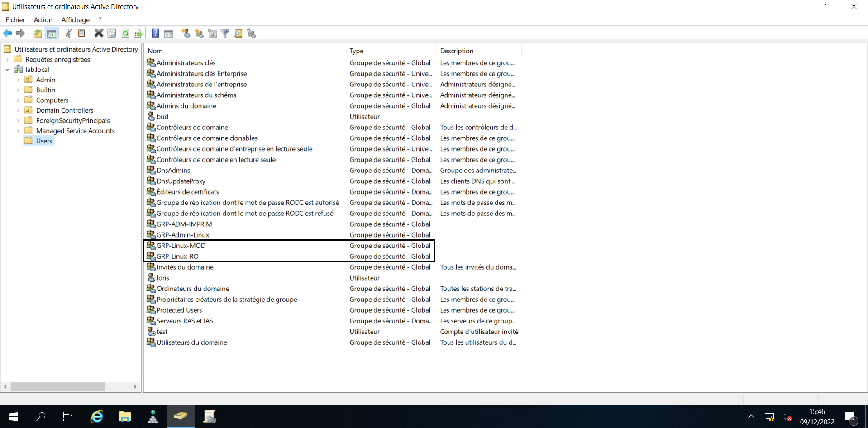868x428 pixels.
Task: Open the Action menu
Action: 43,20
